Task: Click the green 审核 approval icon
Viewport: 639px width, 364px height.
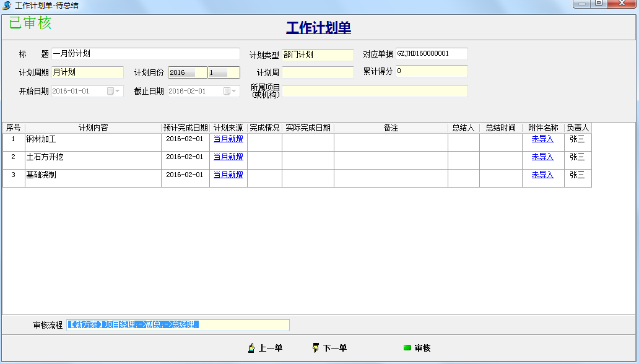Action: coord(406,348)
